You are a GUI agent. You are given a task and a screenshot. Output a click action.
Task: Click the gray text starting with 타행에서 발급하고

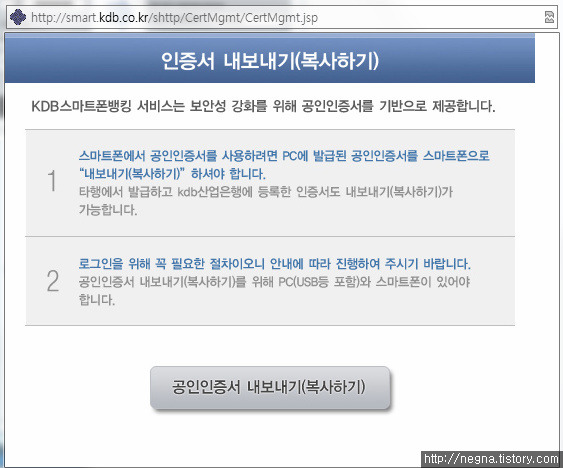point(266,192)
